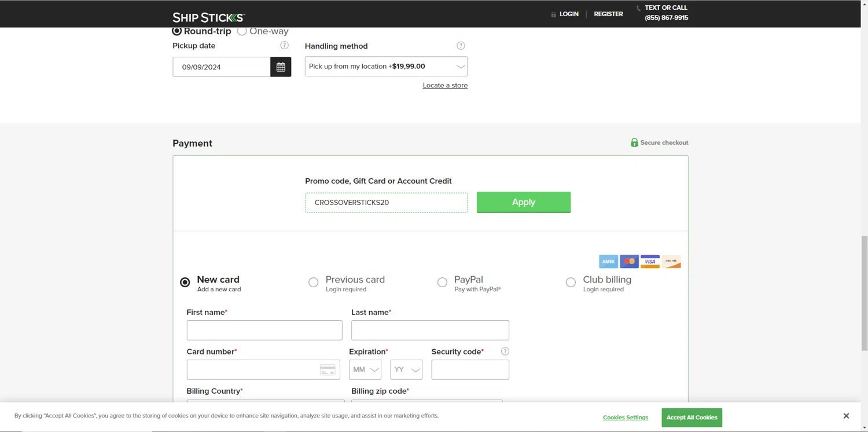Apply the promo code

coord(524,202)
